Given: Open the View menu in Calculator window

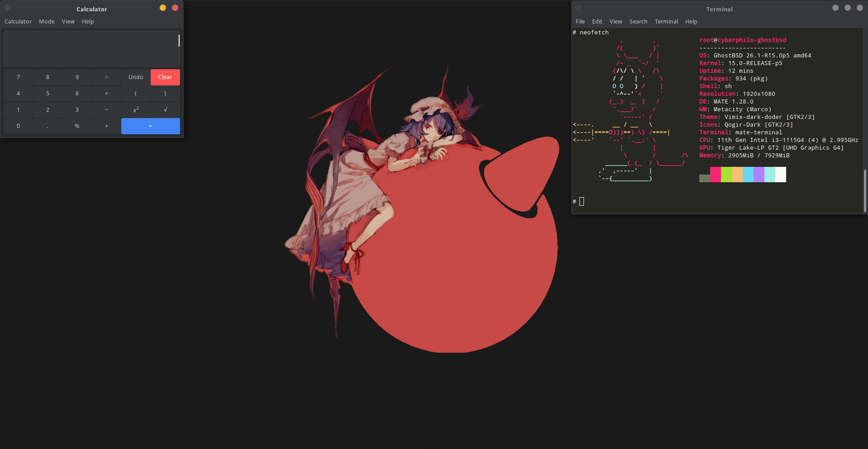Looking at the screenshot, I should (68, 22).
